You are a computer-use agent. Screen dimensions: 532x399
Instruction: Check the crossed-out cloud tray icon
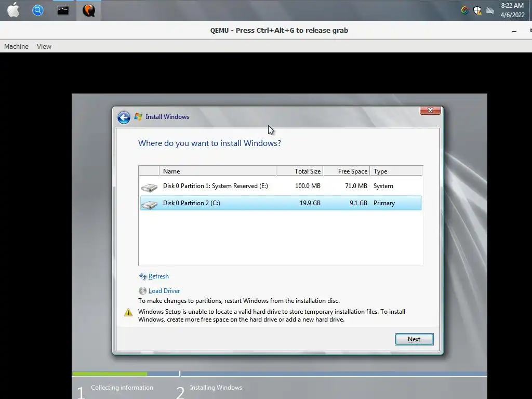[x=489, y=10]
